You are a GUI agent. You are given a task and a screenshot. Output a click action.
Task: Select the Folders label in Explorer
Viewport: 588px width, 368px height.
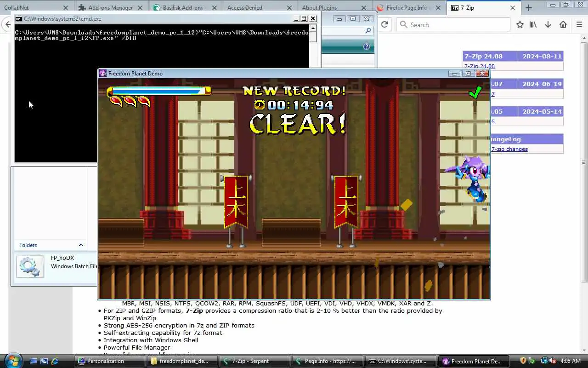(x=28, y=245)
